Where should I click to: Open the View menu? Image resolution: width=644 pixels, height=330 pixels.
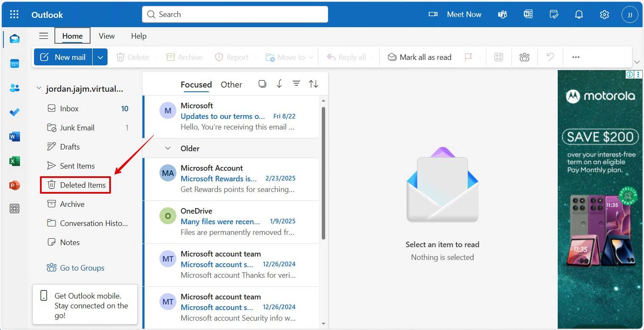pos(106,36)
